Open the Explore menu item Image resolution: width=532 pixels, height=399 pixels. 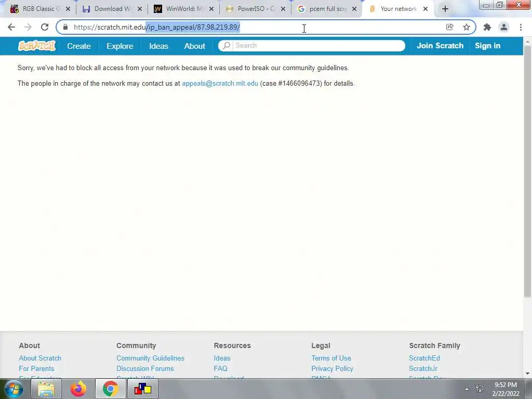click(120, 46)
